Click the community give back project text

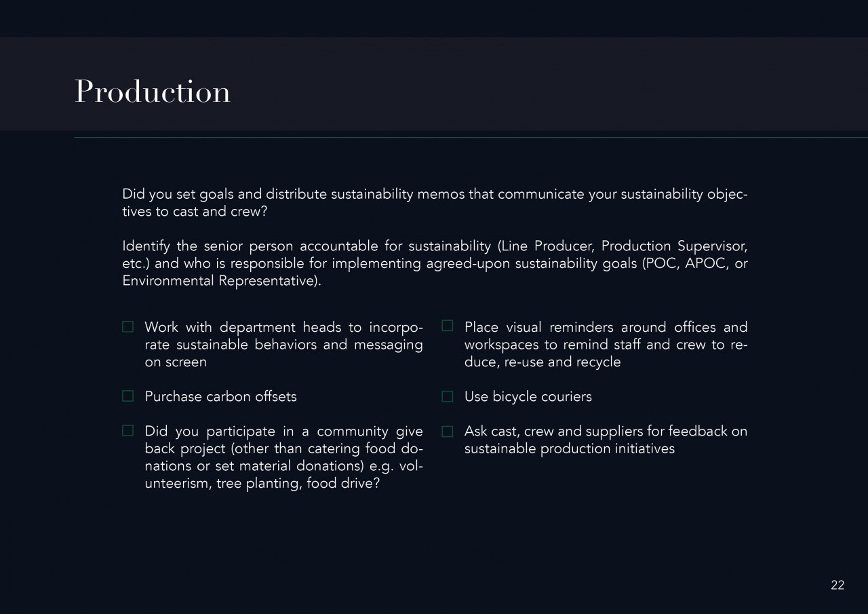(283, 457)
